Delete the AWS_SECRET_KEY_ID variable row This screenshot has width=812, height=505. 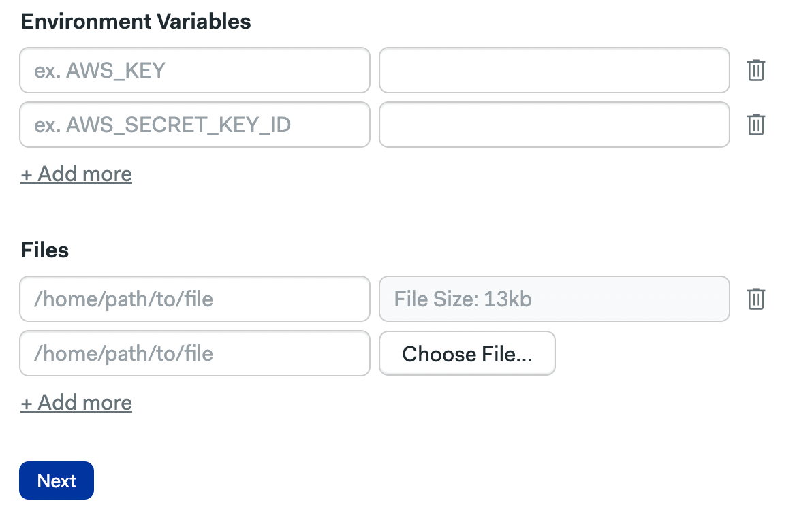(x=756, y=125)
